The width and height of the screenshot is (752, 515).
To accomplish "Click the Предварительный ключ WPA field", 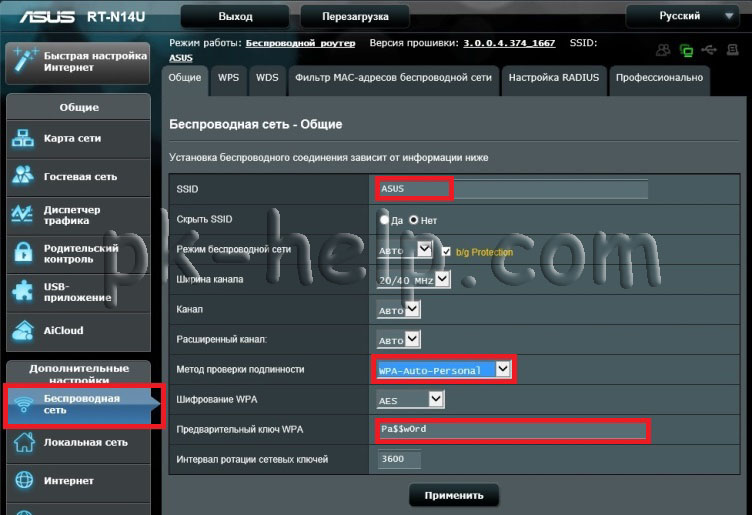I will (x=513, y=429).
